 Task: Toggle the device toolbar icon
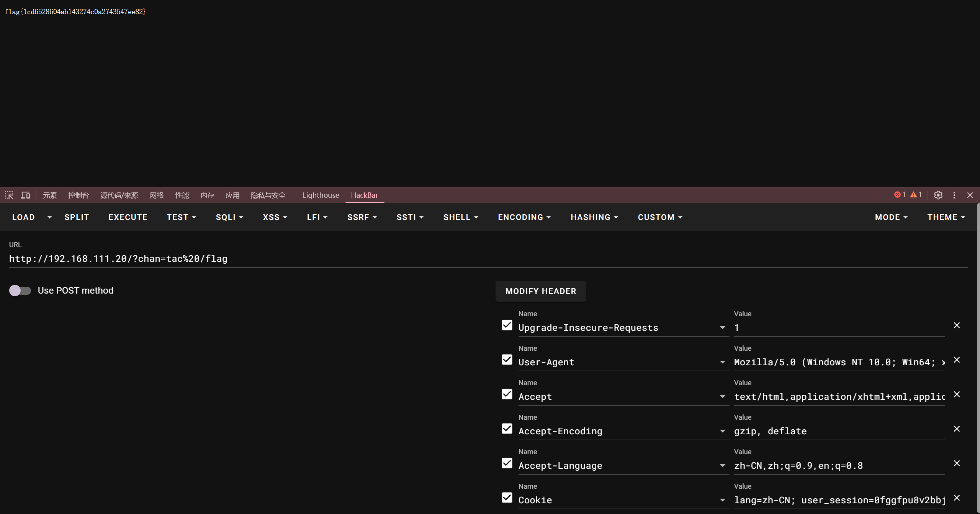click(25, 195)
